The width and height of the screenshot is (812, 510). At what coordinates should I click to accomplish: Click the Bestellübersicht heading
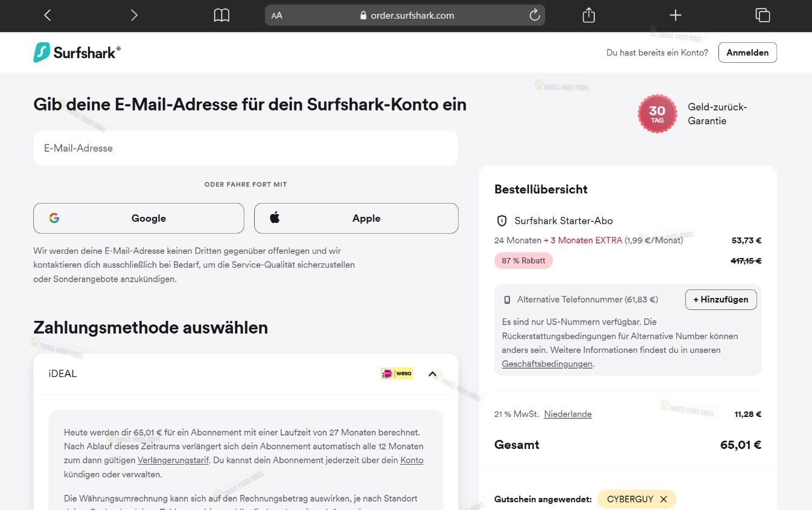[541, 189]
